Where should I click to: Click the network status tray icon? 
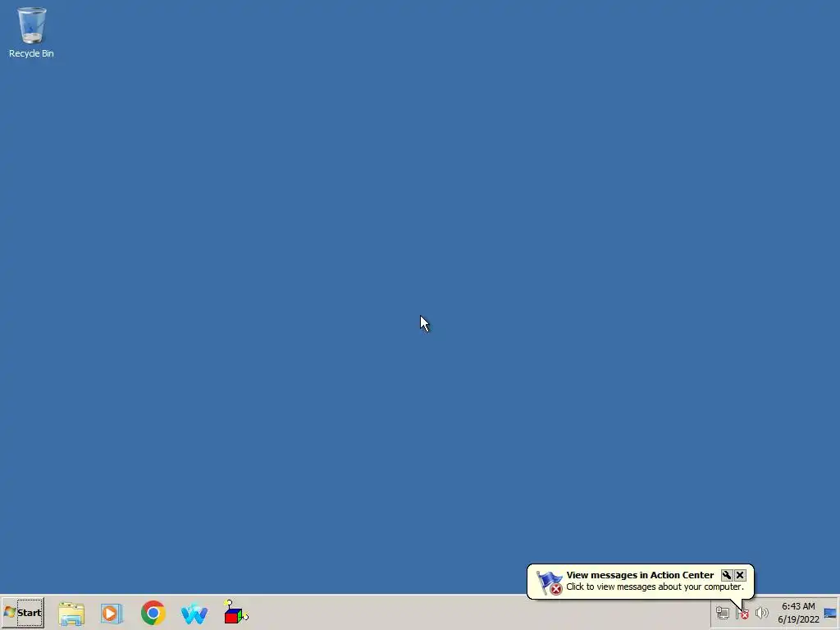click(x=722, y=613)
